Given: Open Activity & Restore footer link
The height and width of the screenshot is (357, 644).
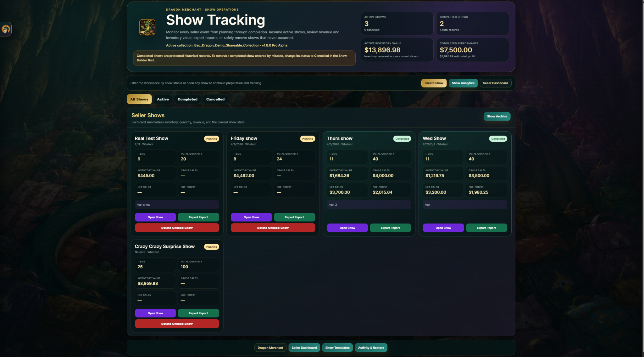Looking at the screenshot, I should coord(371,348).
